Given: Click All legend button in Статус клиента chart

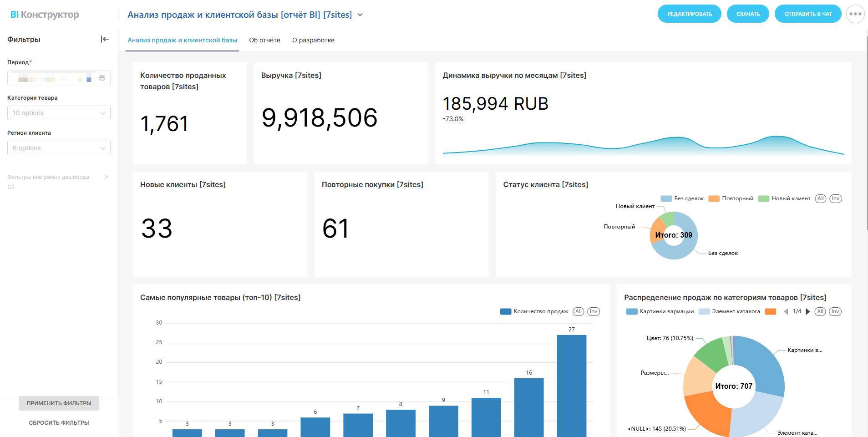Looking at the screenshot, I should click(820, 198).
